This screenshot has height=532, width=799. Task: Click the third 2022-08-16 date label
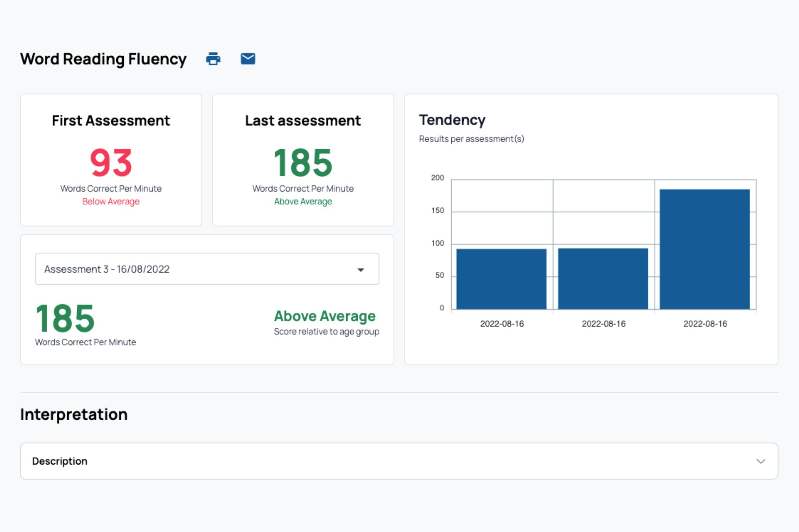pos(705,324)
